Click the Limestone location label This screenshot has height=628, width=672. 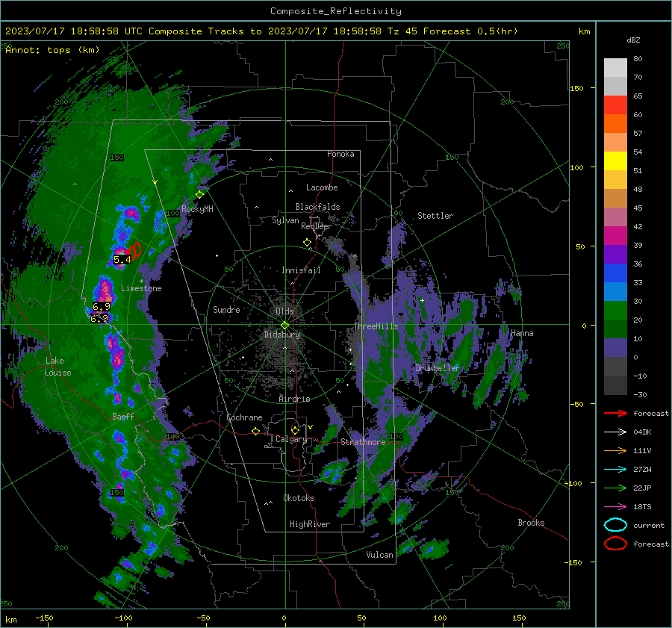(x=141, y=288)
